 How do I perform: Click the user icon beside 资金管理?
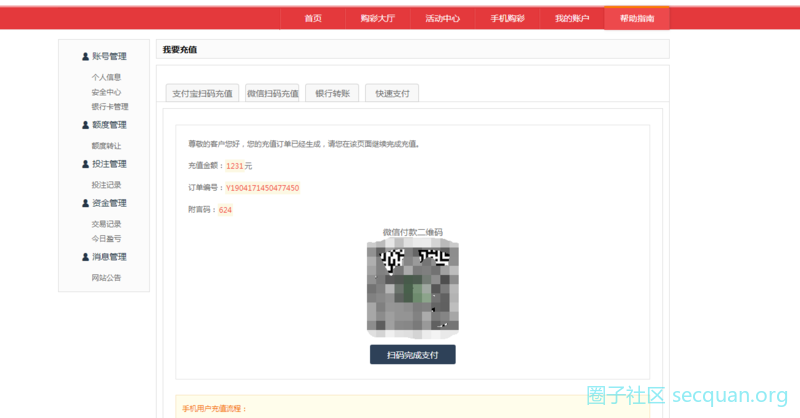pos(85,203)
